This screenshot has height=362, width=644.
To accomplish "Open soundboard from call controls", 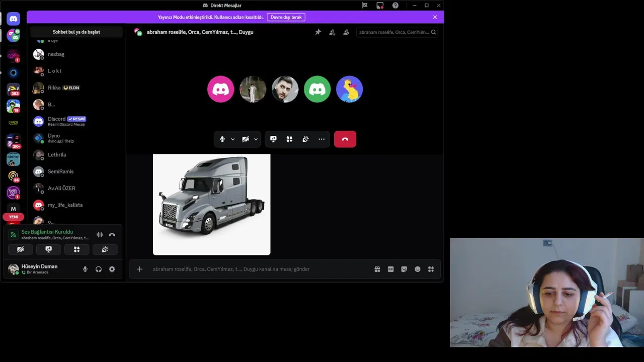I will [305, 139].
